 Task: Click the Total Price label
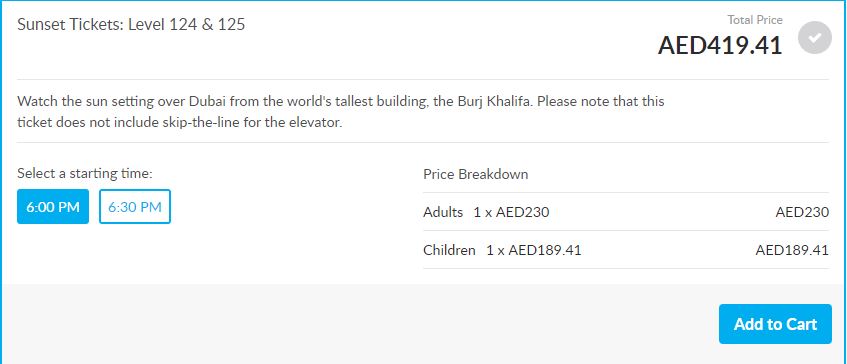click(x=755, y=20)
